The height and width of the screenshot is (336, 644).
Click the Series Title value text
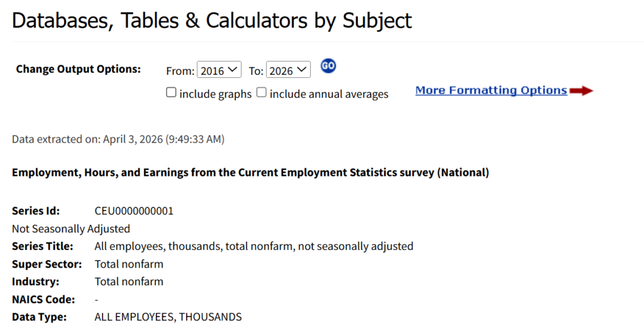[x=253, y=246]
